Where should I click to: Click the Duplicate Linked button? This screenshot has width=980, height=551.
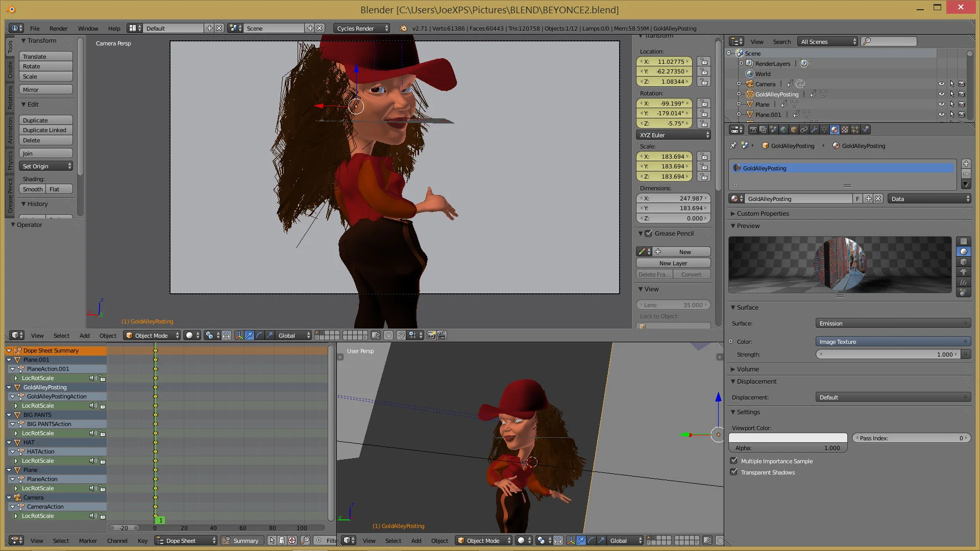point(45,130)
